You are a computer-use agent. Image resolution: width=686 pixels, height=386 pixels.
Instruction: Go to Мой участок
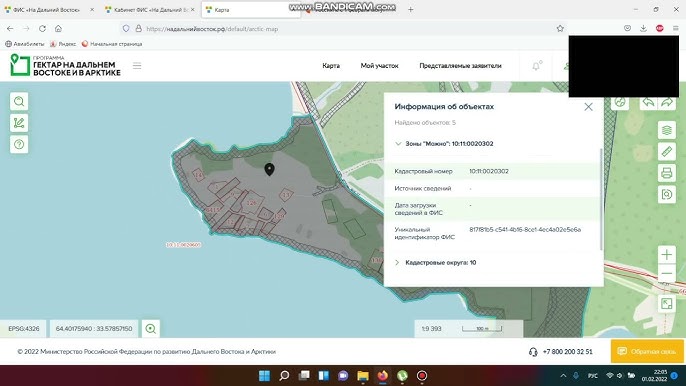pos(379,66)
